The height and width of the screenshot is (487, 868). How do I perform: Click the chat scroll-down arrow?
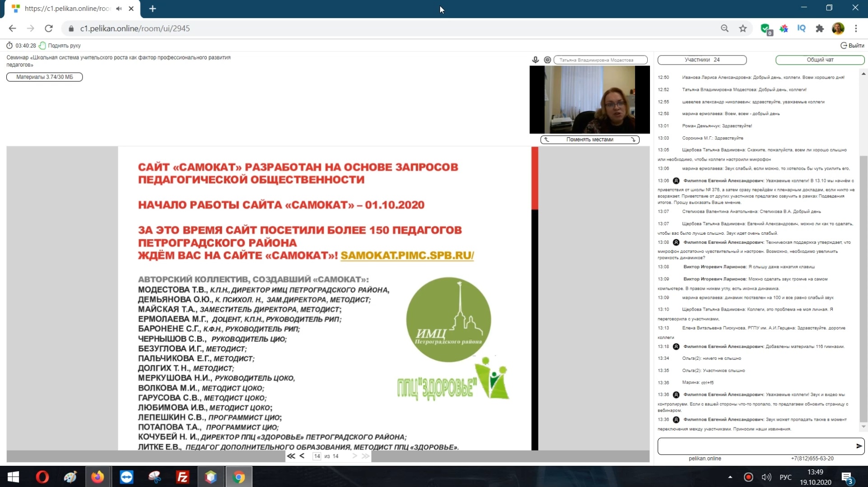click(863, 427)
